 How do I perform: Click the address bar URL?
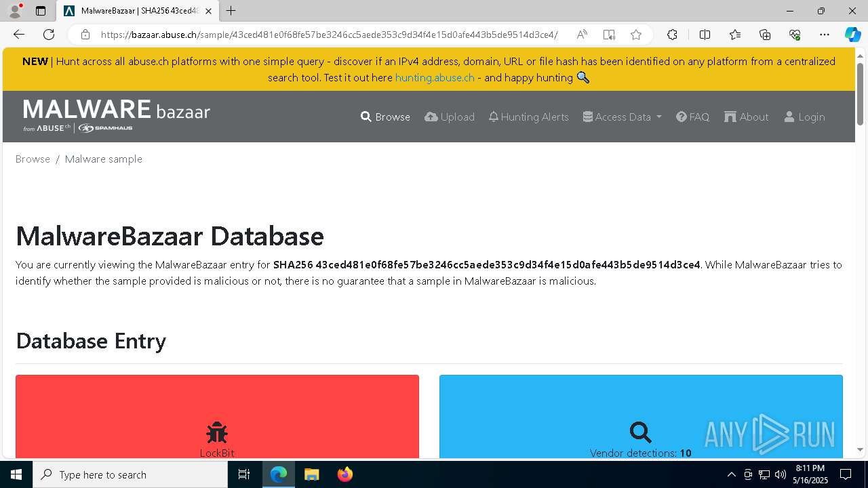coord(329,35)
